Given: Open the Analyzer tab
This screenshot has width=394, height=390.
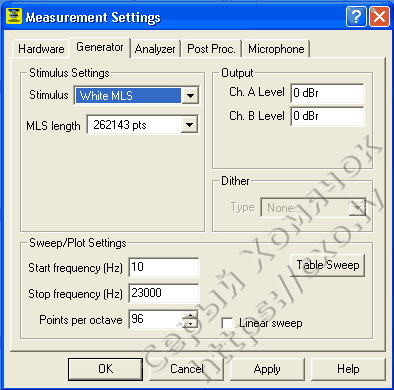Looking at the screenshot, I should (x=155, y=49).
